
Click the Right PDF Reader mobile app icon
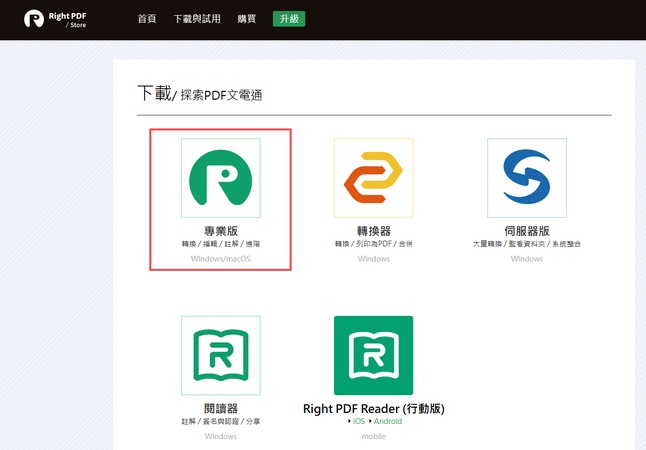coord(374,355)
